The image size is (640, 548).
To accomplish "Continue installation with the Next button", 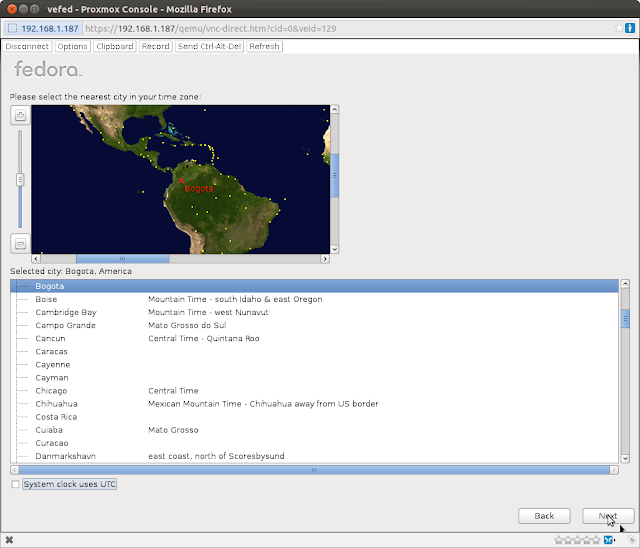I will click(608, 516).
